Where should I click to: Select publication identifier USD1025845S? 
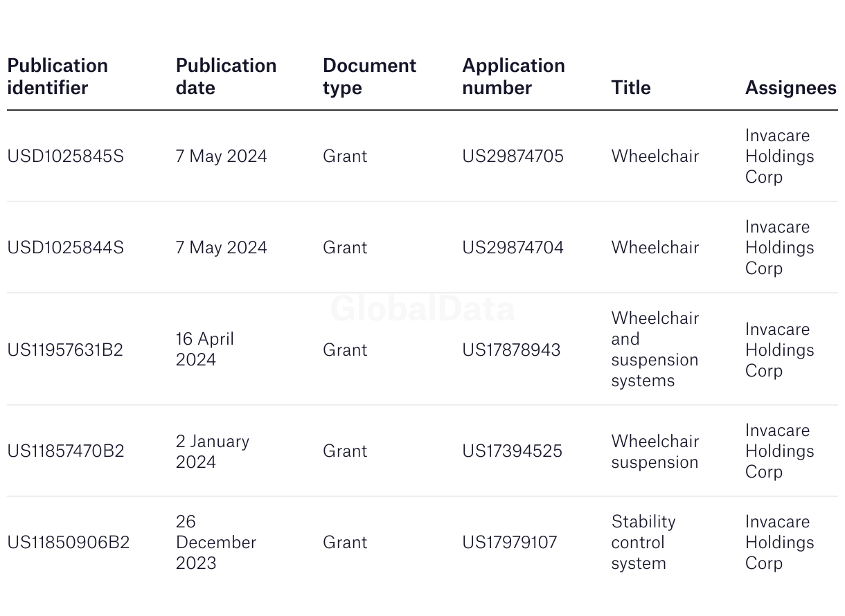click(66, 156)
